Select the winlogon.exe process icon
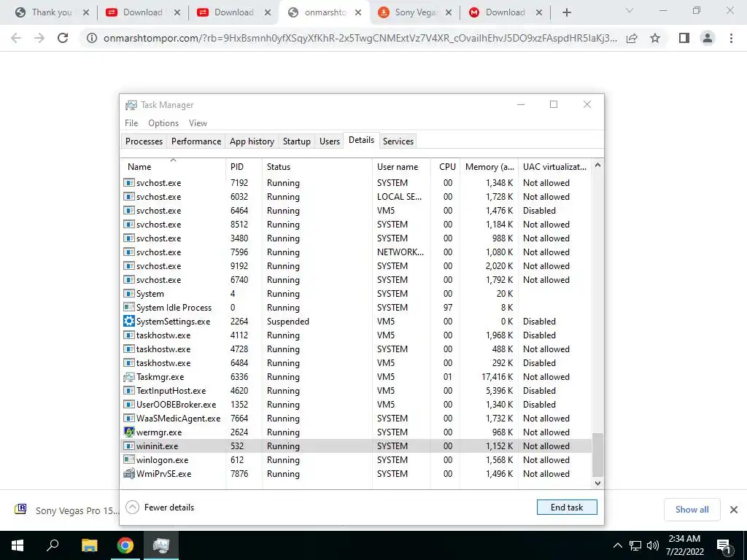 (128, 459)
